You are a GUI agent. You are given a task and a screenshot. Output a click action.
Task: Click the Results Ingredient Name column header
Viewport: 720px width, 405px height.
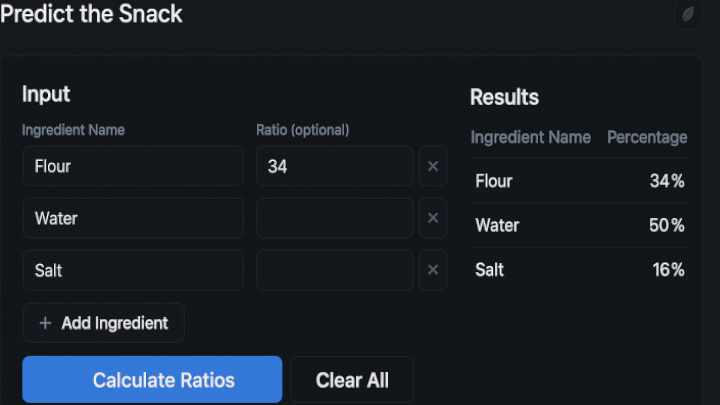click(x=530, y=137)
